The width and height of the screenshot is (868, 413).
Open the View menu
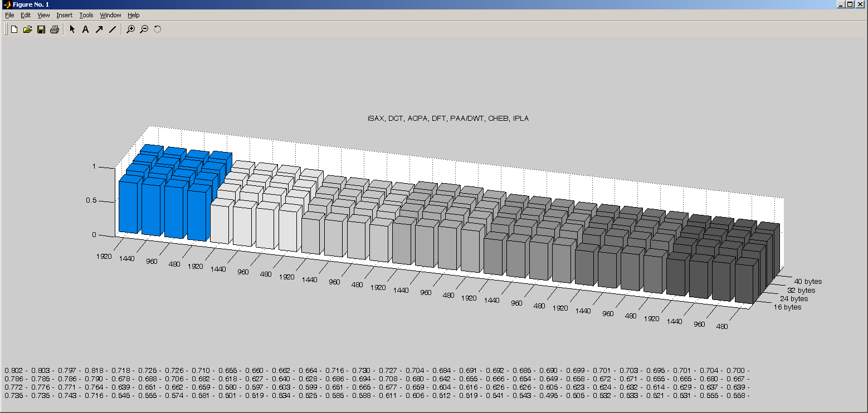pyautogui.click(x=43, y=15)
